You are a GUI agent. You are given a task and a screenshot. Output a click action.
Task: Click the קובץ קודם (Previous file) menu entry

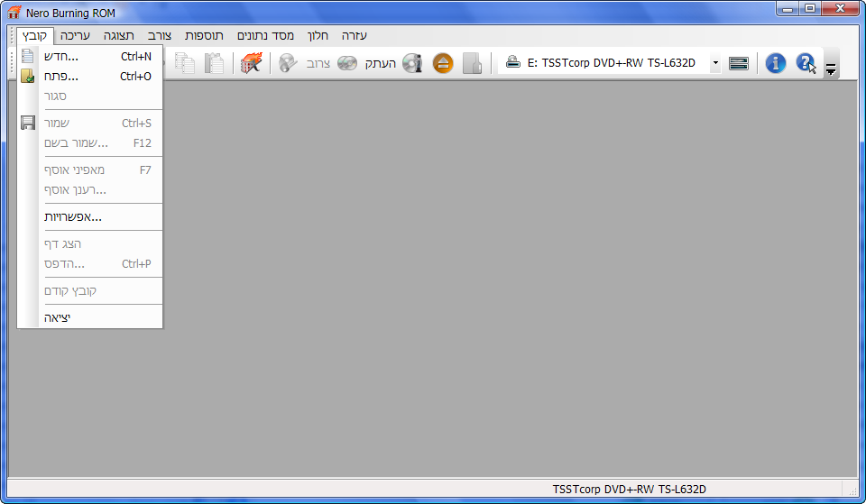coord(90,291)
